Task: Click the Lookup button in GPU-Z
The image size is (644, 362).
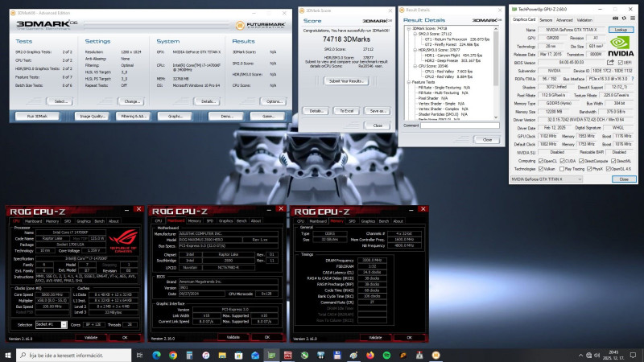Action: [x=621, y=30]
